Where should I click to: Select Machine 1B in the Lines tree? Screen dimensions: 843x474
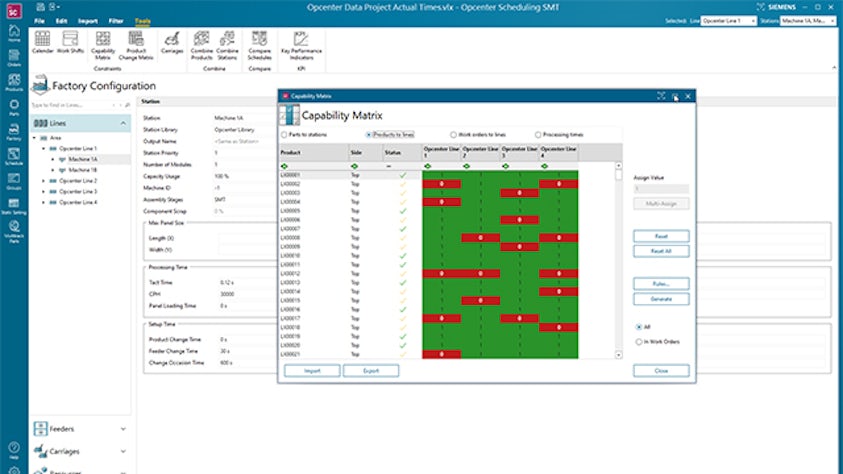[83, 170]
